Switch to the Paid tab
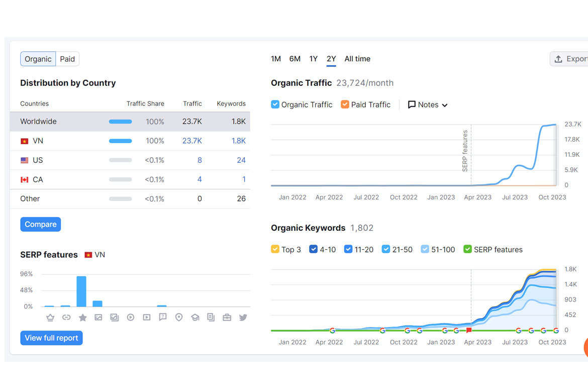This screenshot has height=392, width=588. [67, 59]
